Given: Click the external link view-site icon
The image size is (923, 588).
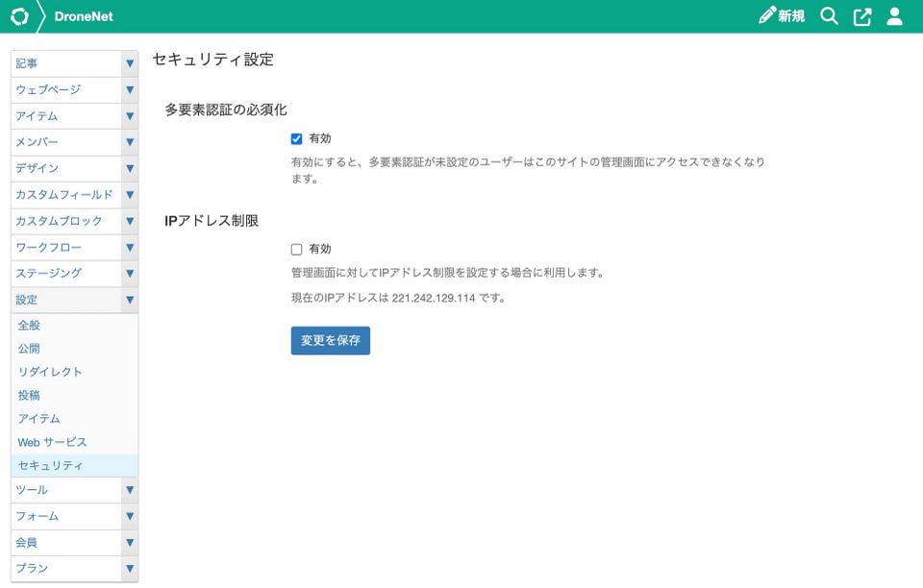Looking at the screenshot, I should [x=861, y=16].
